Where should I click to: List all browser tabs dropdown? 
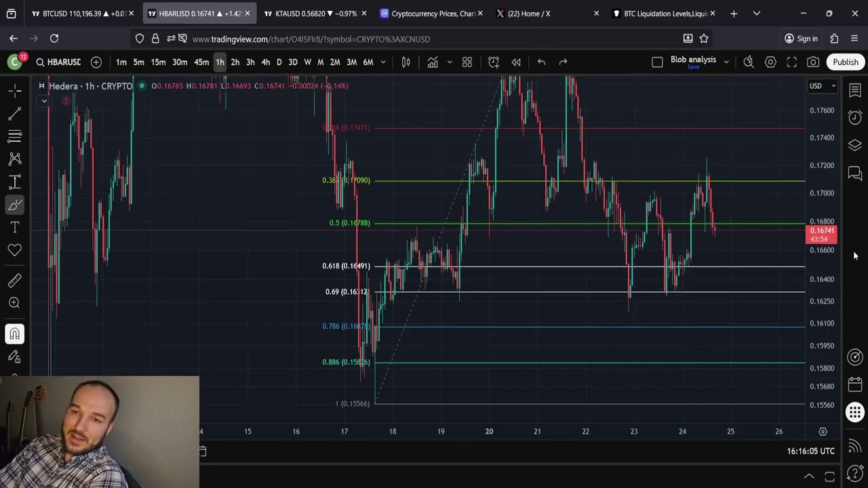pyautogui.click(x=757, y=14)
